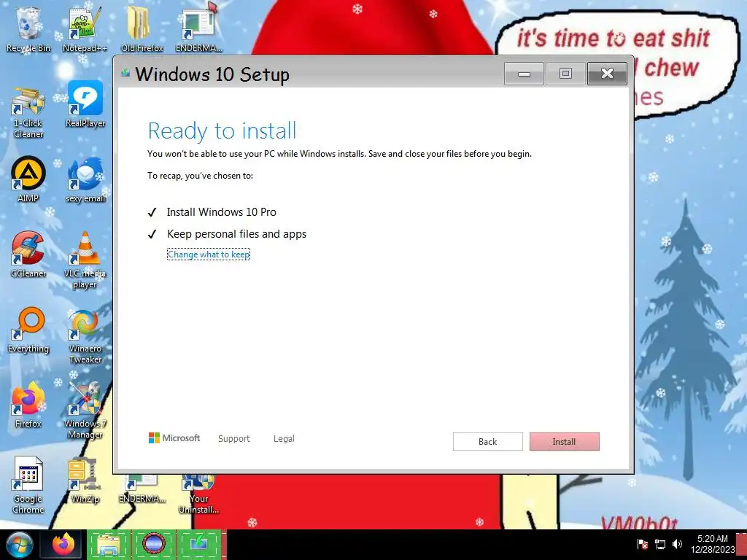
Task: Select the bottom ENDERMA... desktop shortcut
Action: pos(142,488)
